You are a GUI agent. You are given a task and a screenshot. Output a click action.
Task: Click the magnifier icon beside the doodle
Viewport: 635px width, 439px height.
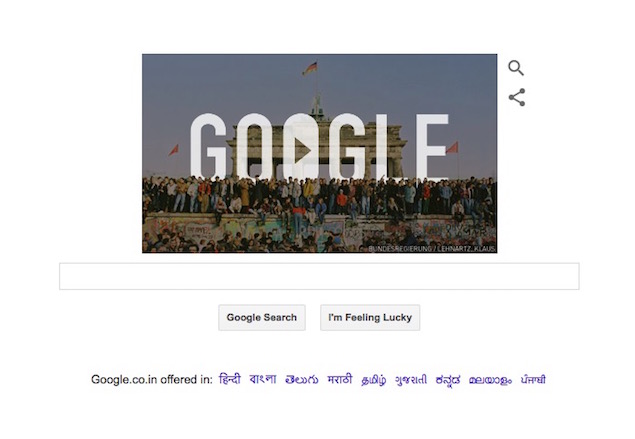(x=516, y=68)
